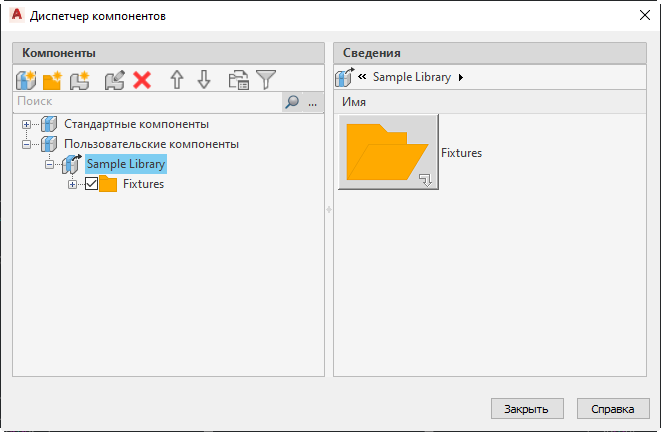Image resolution: width=661 pixels, height=432 pixels.
Task: Click the red delete X icon
Action: pyautogui.click(x=142, y=80)
